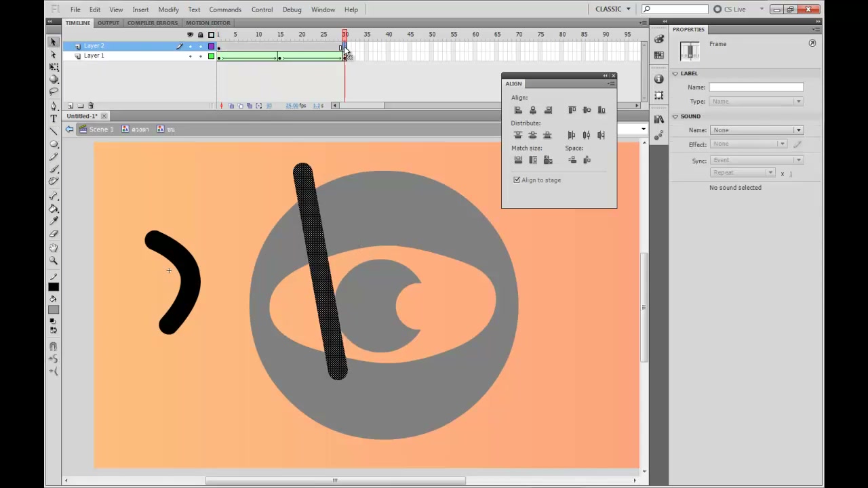The height and width of the screenshot is (488, 868).
Task: Select the Subselection tool
Action: click(x=54, y=54)
